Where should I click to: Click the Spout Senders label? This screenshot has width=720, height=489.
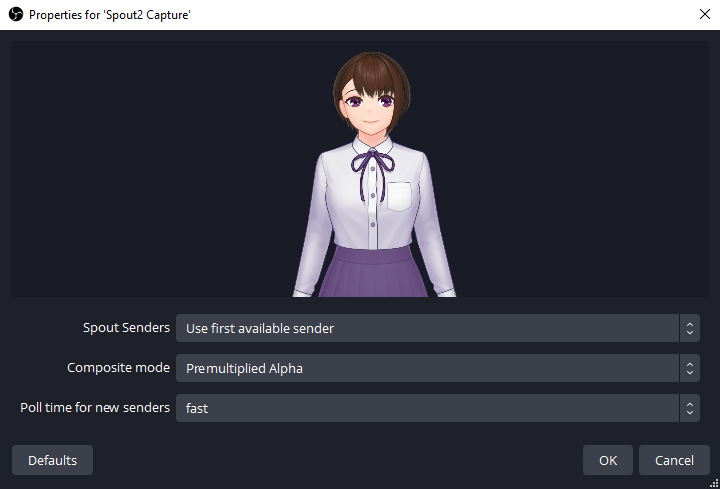(x=126, y=327)
